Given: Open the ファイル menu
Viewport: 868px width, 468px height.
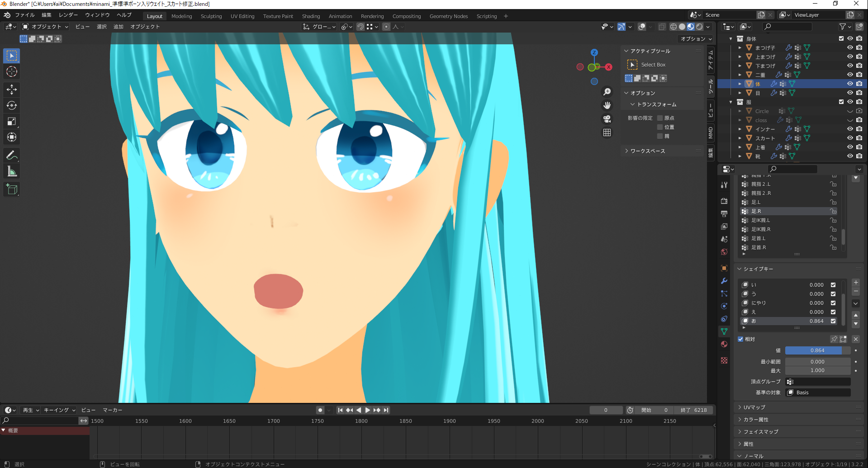Looking at the screenshot, I should 25,15.
